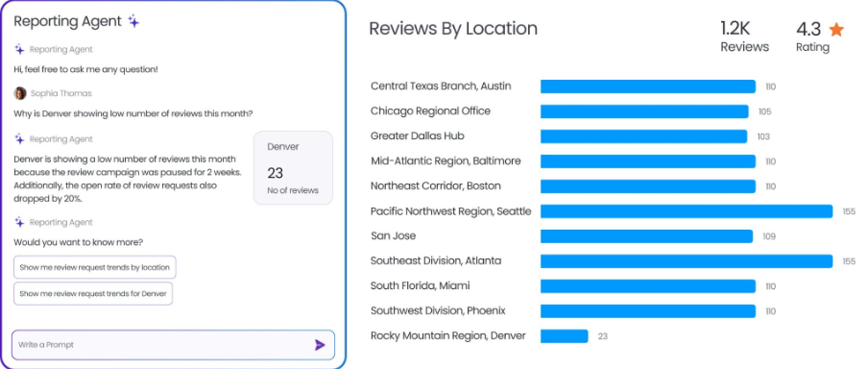Click inside the Write a Prompt field

tap(173, 345)
